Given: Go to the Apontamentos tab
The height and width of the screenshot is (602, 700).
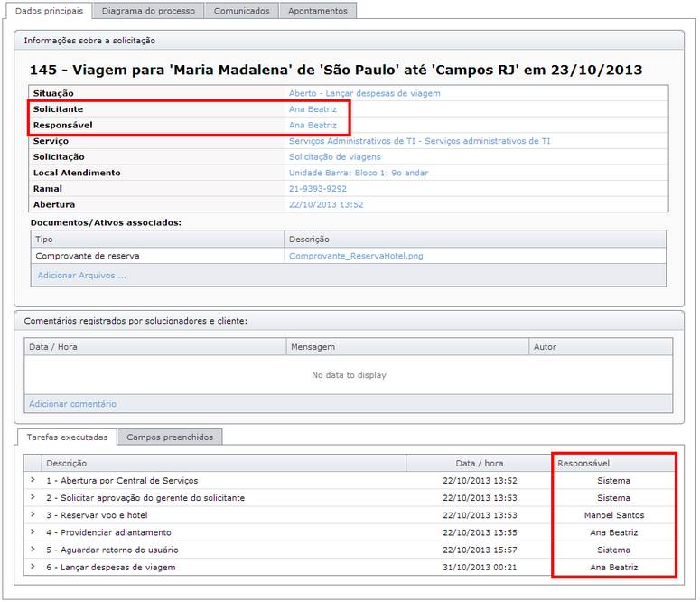Looking at the screenshot, I should (x=317, y=11).
